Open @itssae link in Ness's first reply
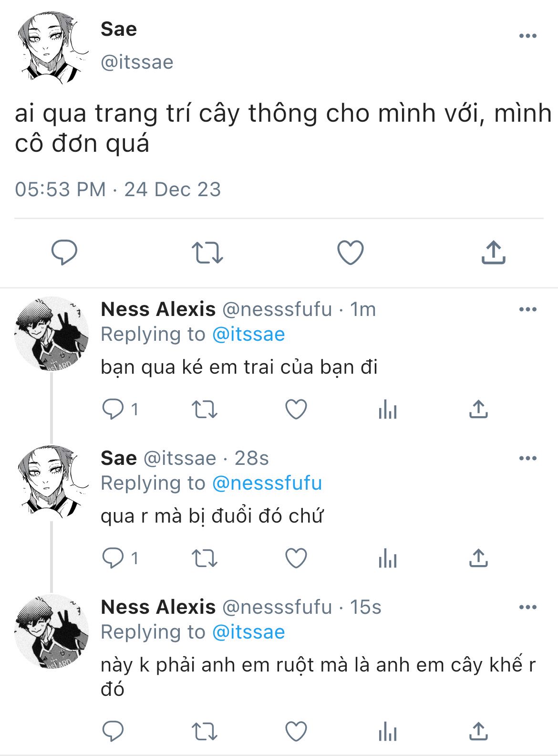Viewport: 558px width, 756px height. [248, 334]
